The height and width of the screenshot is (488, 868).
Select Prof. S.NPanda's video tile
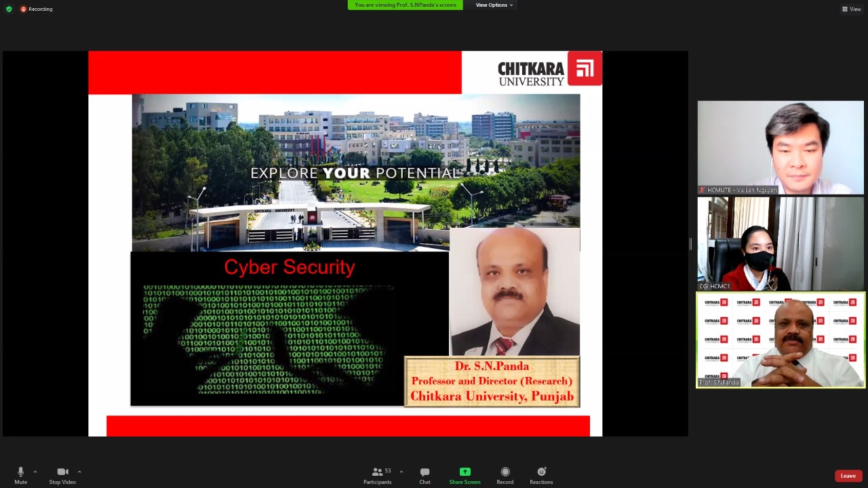pos(781,340)
